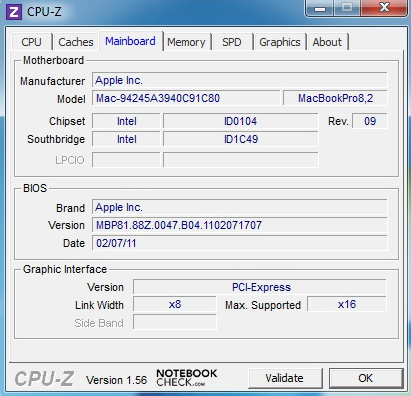This screenshot has width=411, height=396.
Task: Go to the About tab
Action: 327,42
